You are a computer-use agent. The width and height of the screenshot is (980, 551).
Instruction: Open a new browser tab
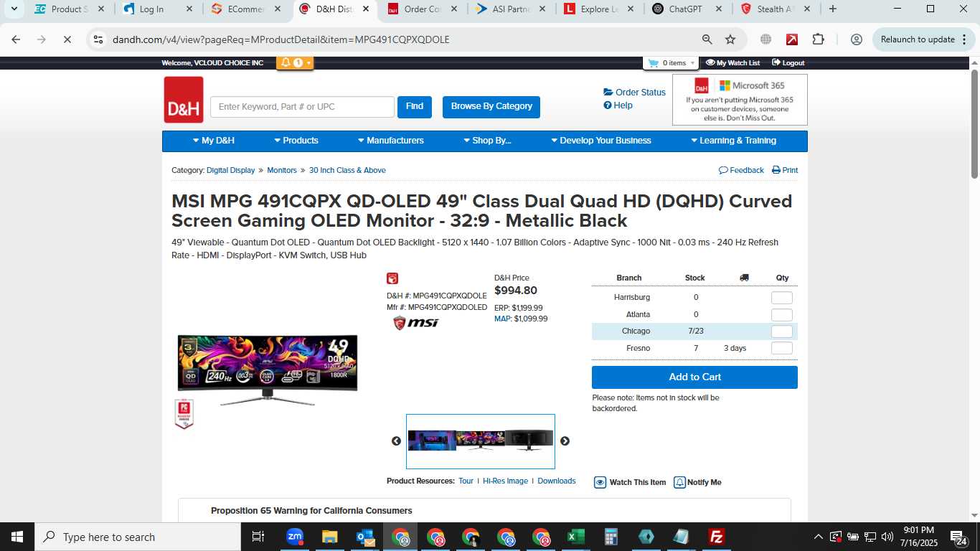832,9
